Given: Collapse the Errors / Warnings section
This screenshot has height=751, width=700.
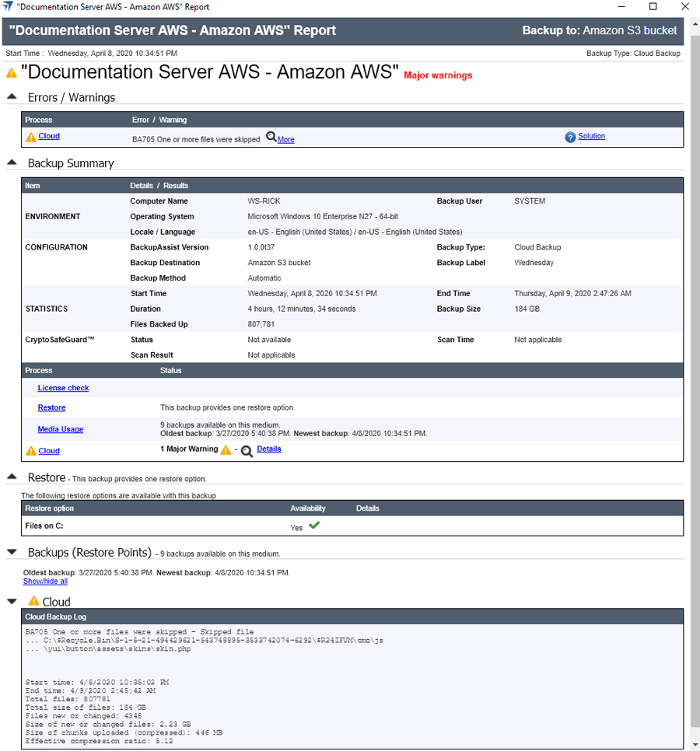Looking at the screenshot, I should (x=12, y=96).
